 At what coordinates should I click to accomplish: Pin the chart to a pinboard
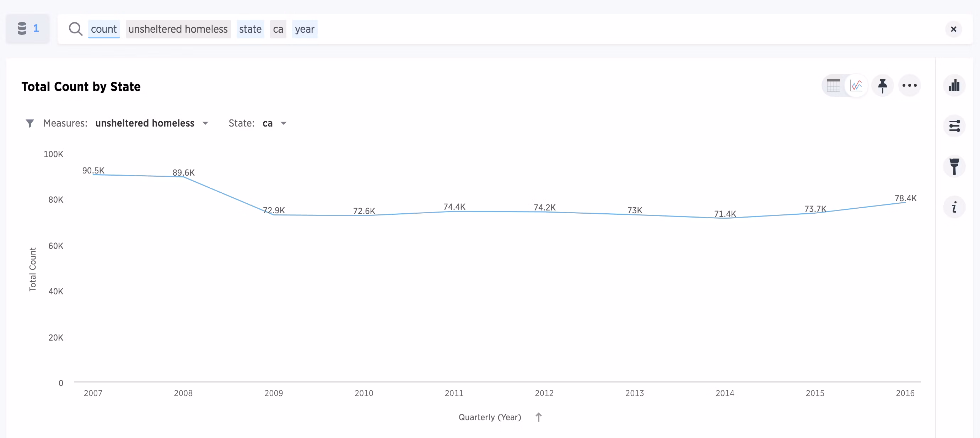coord(882,86)
